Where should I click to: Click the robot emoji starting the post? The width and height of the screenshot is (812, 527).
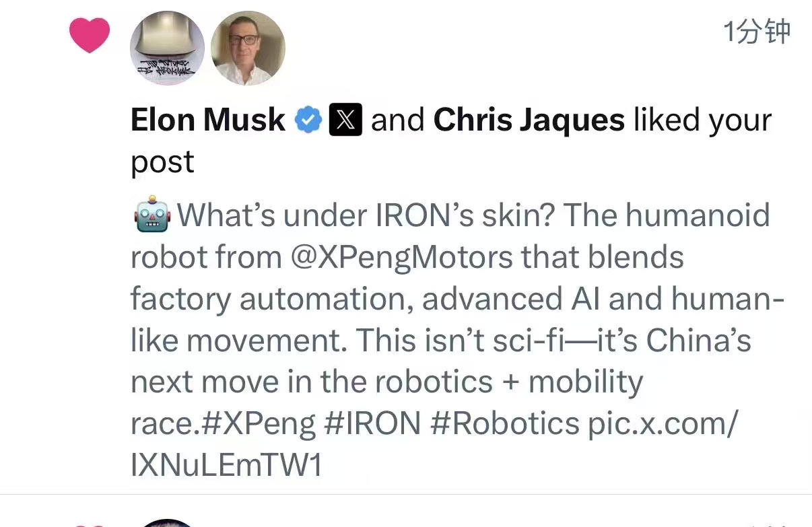pos(152,216)
